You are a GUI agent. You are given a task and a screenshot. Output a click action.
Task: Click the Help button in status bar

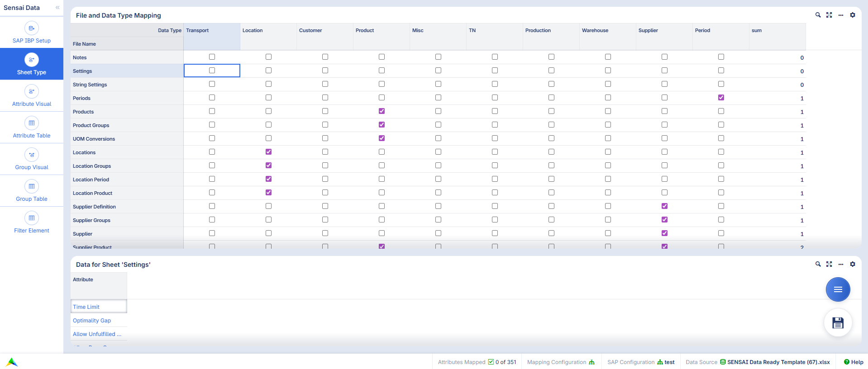click(853, 362)
